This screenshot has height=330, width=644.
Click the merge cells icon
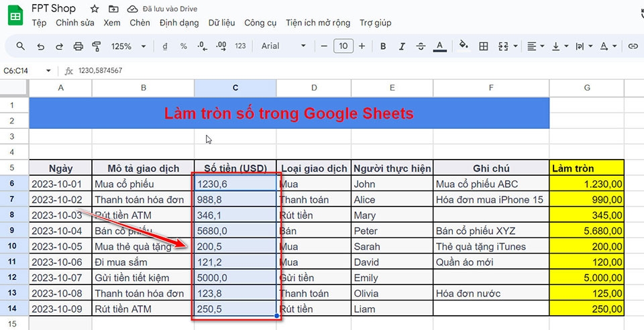click(x=504, y=46)
